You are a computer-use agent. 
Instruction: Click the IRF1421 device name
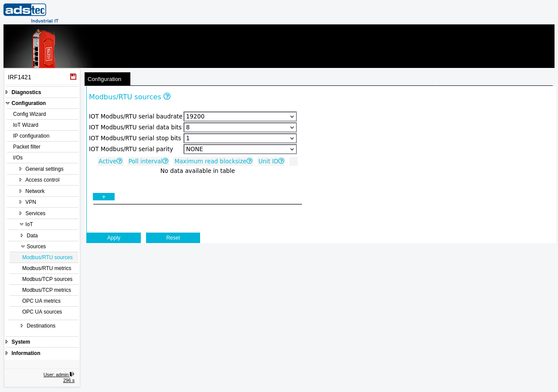[x=20, y=77]
